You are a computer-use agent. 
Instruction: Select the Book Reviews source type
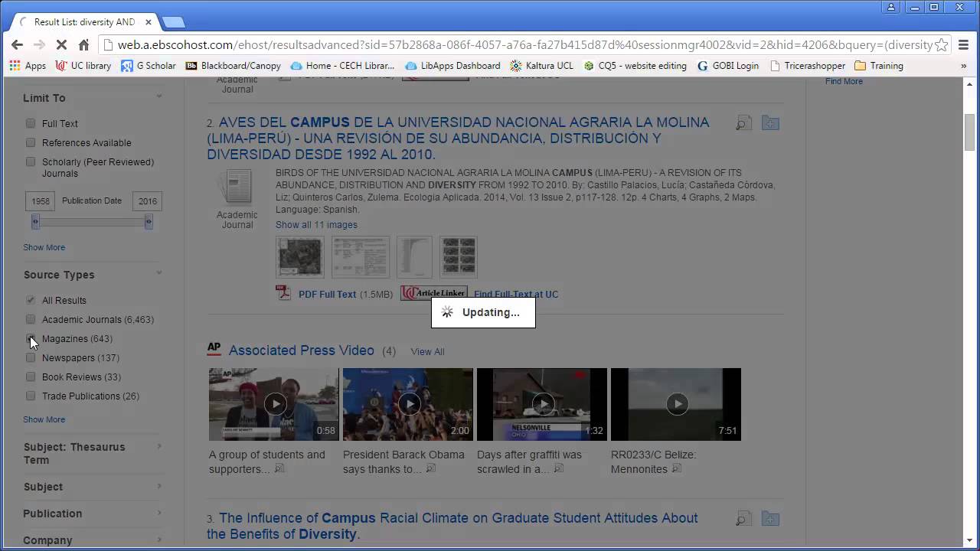tap(31, 377)
